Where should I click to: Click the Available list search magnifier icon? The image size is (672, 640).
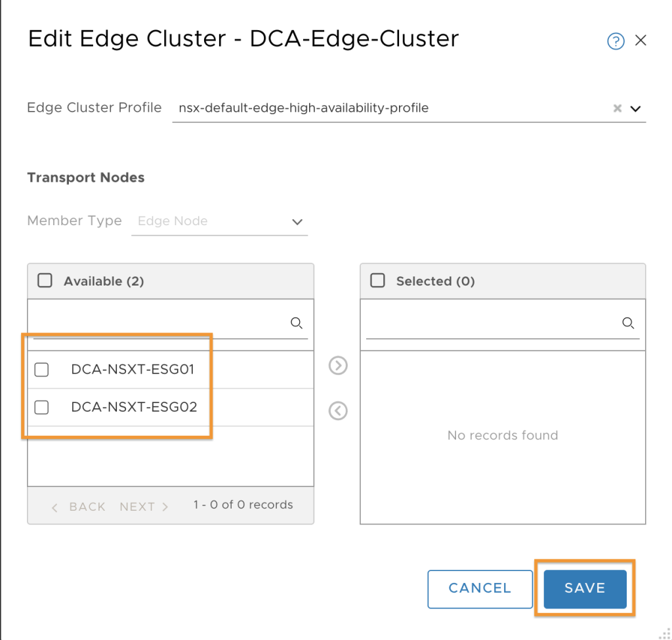pos(297,323)
